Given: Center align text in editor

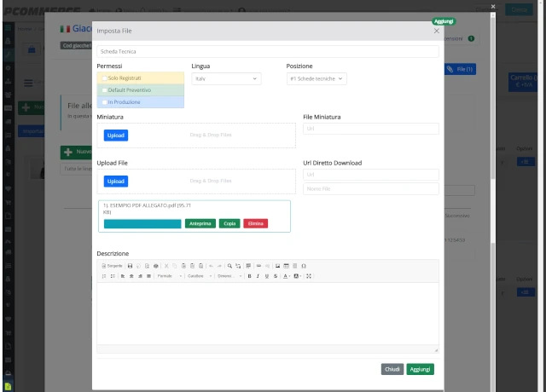Looking at the screenshot, I should click(x=131, y=276).
